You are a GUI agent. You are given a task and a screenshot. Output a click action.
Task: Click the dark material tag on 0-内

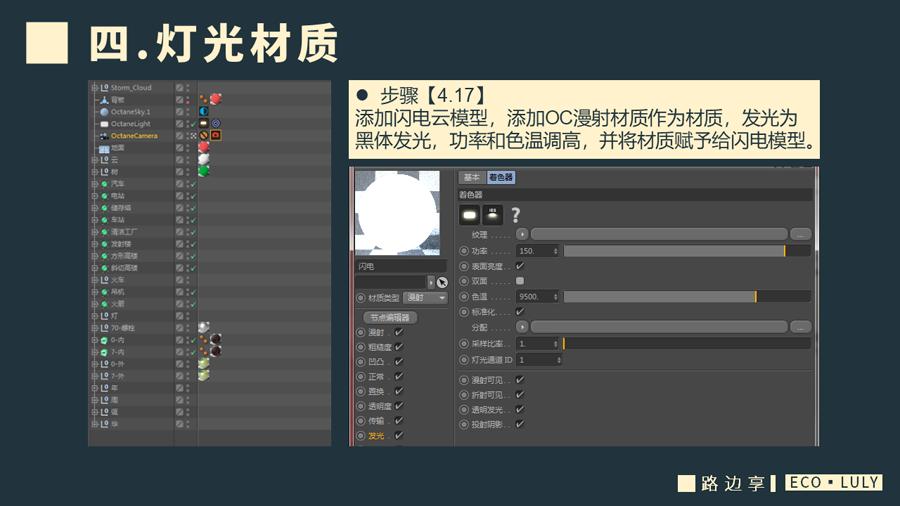click(x=216, y=340)
